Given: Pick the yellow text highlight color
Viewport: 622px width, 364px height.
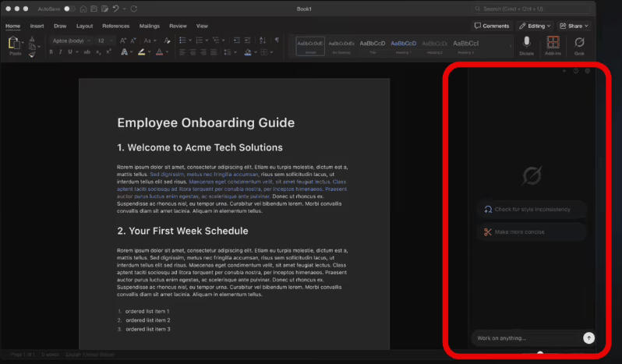Looking at the screenshot, I should point(142,52).
